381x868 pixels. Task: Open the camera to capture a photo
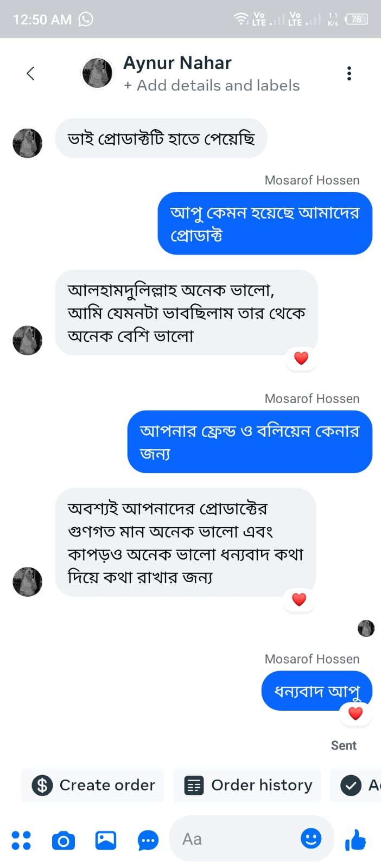tap(63, 839)
